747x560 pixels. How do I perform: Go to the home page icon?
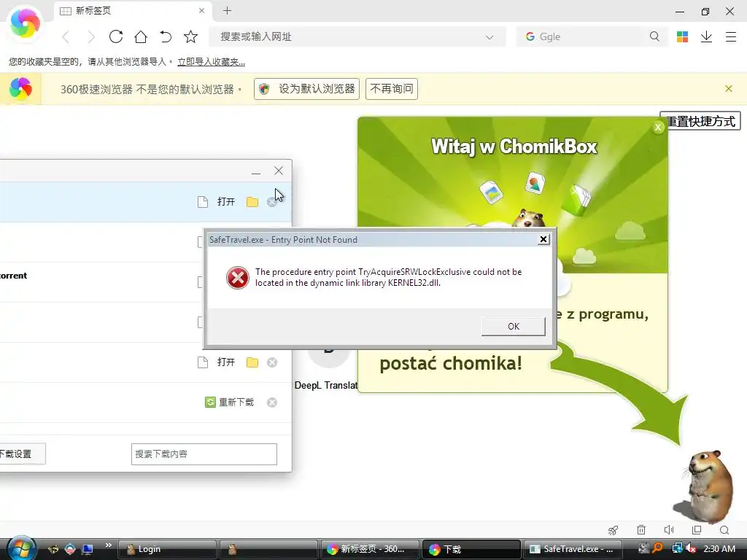click(141, 36)
